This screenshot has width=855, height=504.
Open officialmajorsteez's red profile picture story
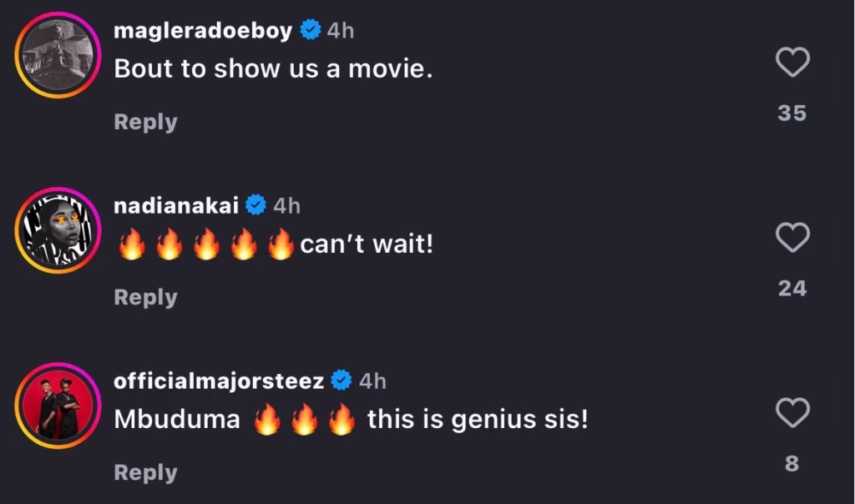58,406
